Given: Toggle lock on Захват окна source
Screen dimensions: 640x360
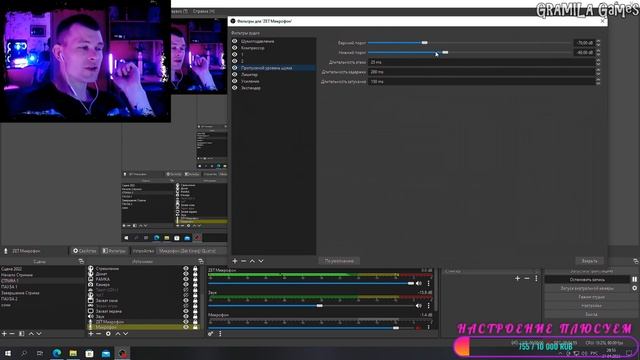Looking at the screenshot, I should pos(195,300).
